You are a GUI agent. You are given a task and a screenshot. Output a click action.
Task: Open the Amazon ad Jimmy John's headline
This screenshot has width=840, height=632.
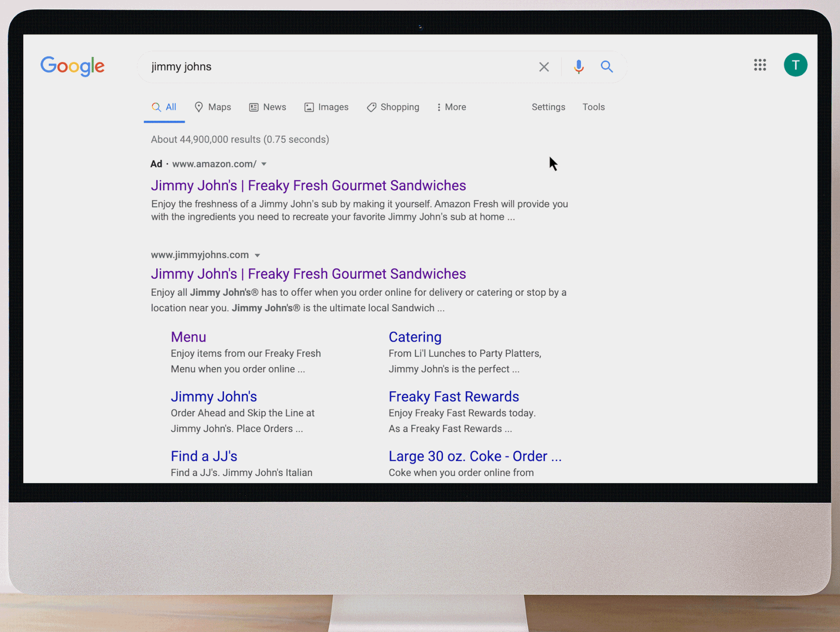click(308, 186)
